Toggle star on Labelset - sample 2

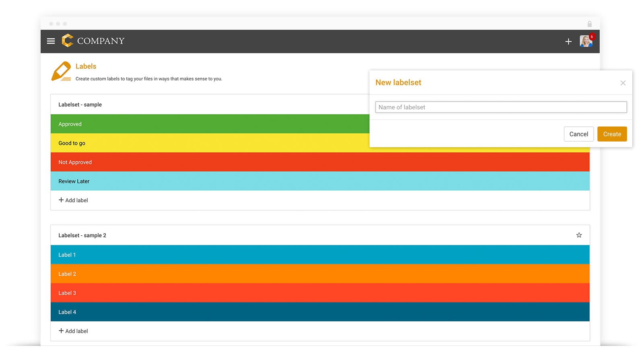pos(579,235)
